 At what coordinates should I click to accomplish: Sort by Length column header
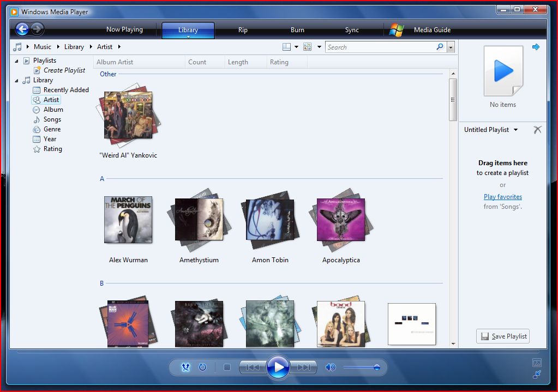(246, 62)
